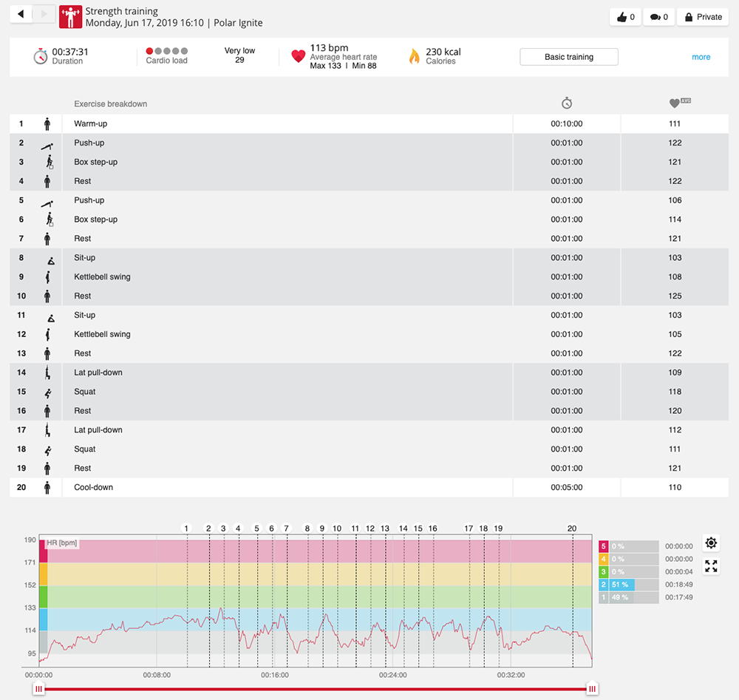Screen dimensions: 739x700
Task: Open comments via speech bubble icon
Action: point(658,17)
